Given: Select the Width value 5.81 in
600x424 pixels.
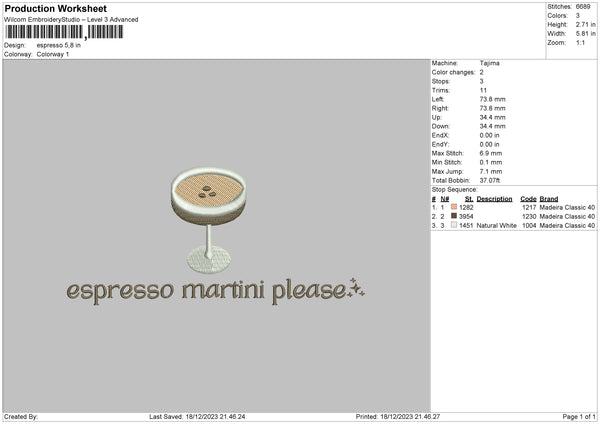Looking at the screenshot, I should tap(585, 34).
